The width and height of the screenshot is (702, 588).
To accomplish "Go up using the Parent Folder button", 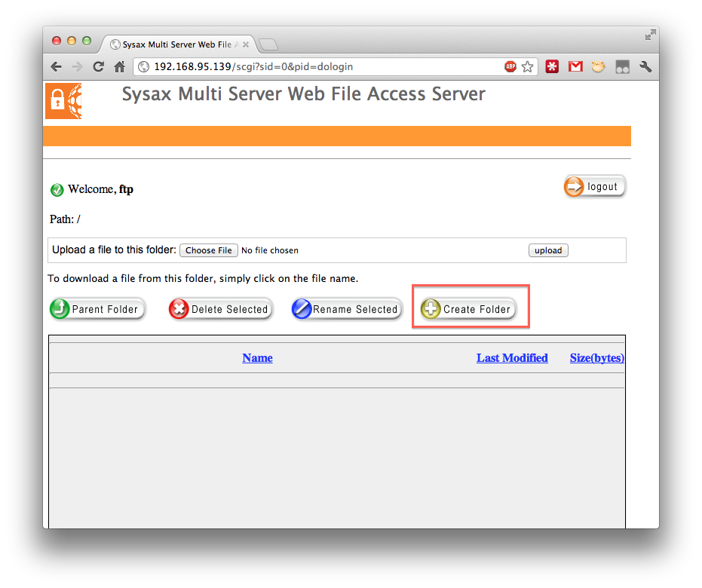I will (97, 309).
